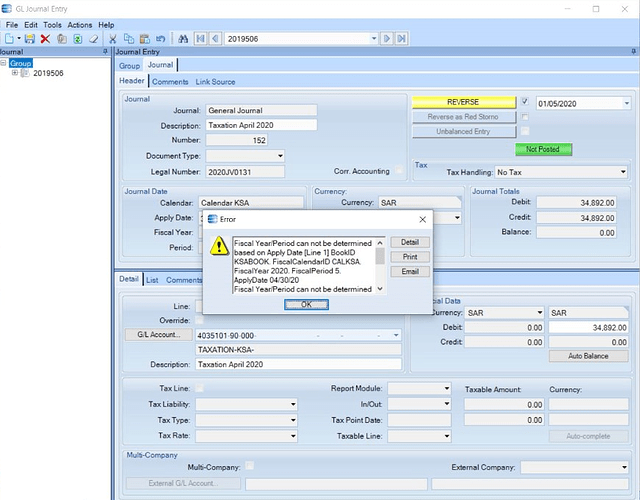Screen dimensions: 640x500
Task: Open the Report Module dropdown
Action: [x=447, y=389]
